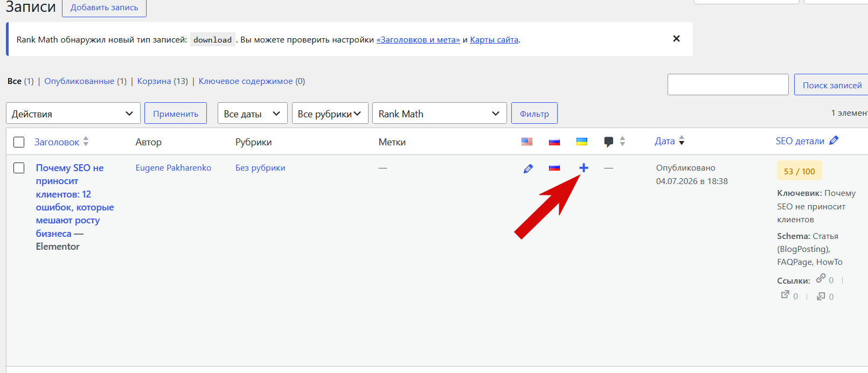868x373 pixels.
Task: Click the Ключевик text in SEO details
Action: [800, 193]
